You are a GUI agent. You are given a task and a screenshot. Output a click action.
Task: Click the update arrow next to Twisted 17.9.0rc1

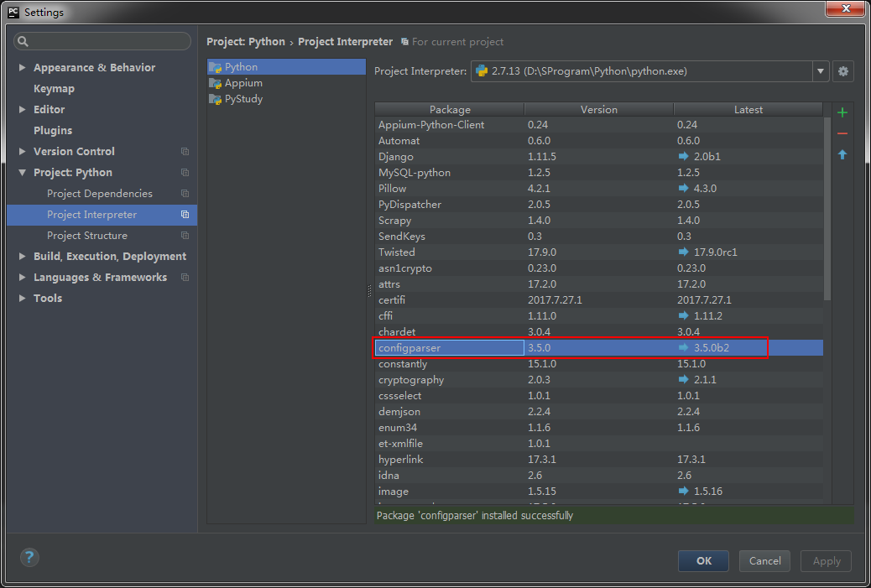point(683,252)
